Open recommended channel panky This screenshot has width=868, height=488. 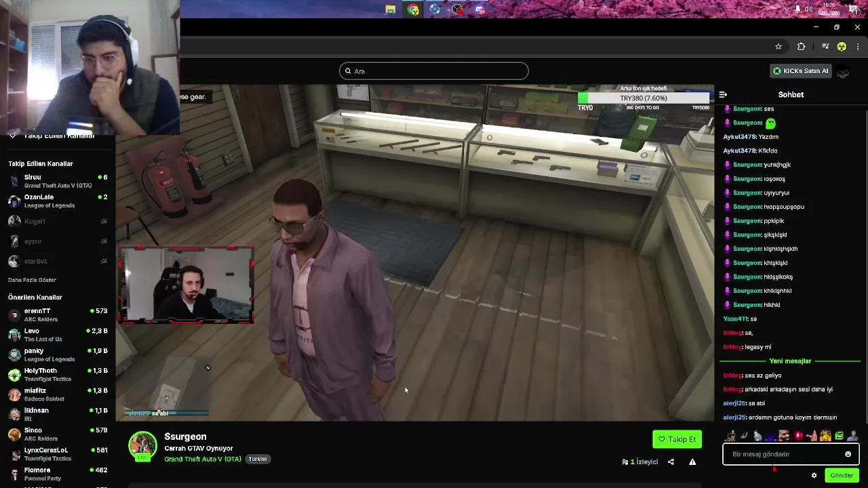tap(58, 354)
